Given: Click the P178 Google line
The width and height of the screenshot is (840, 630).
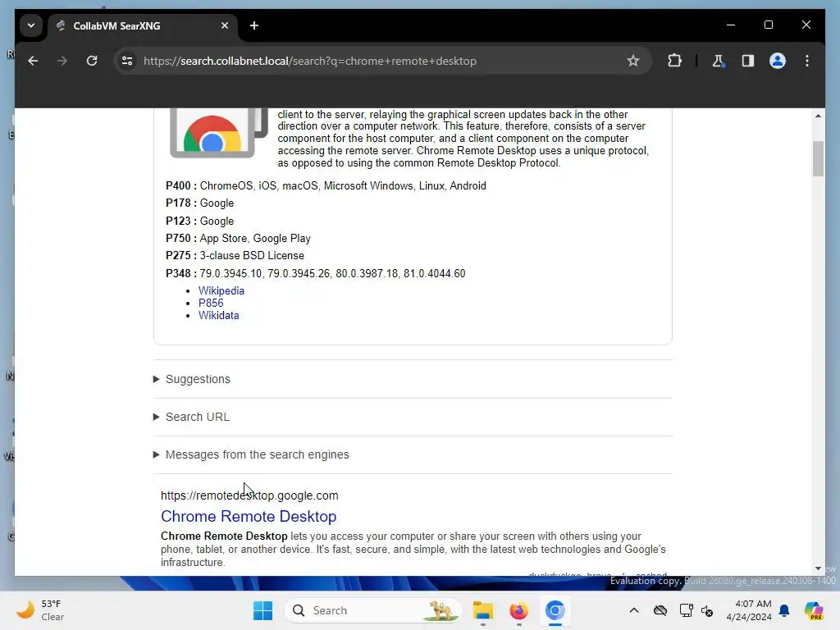Looking at the screenshot, I should click(199, 203).
